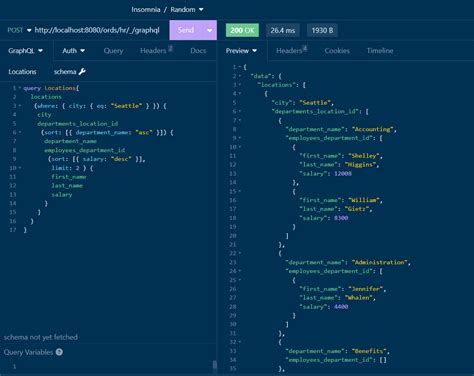The width and height of the screenshot is (474, 376).
Task: Click departments_location_id in the query editor
Action: [x=78, y=123]
